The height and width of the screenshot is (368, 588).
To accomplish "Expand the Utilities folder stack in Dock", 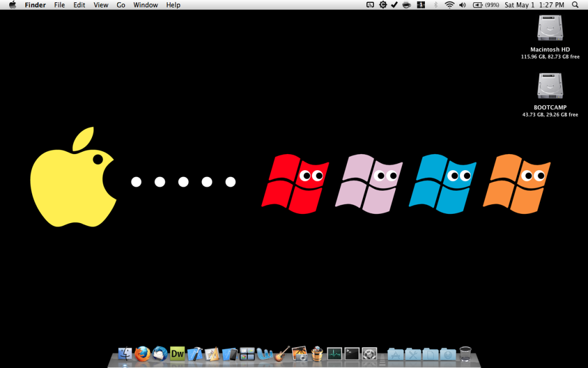I will click(413, 354).
